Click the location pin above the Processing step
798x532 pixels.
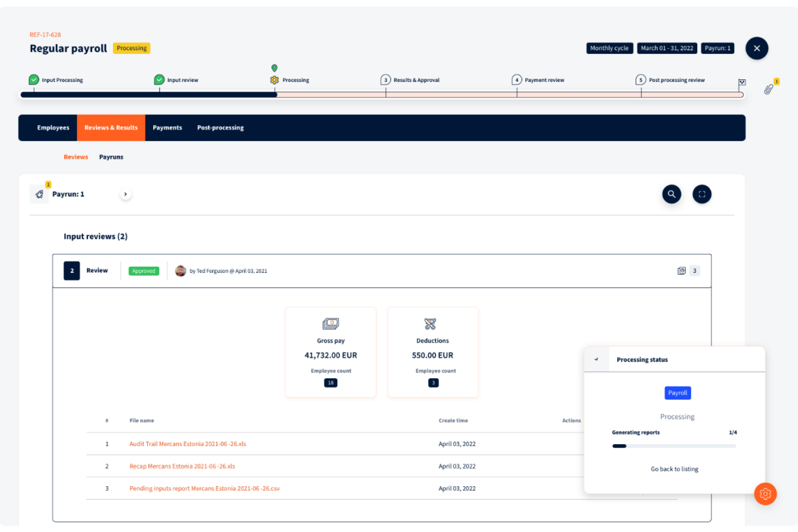click(x=274, y=68)
